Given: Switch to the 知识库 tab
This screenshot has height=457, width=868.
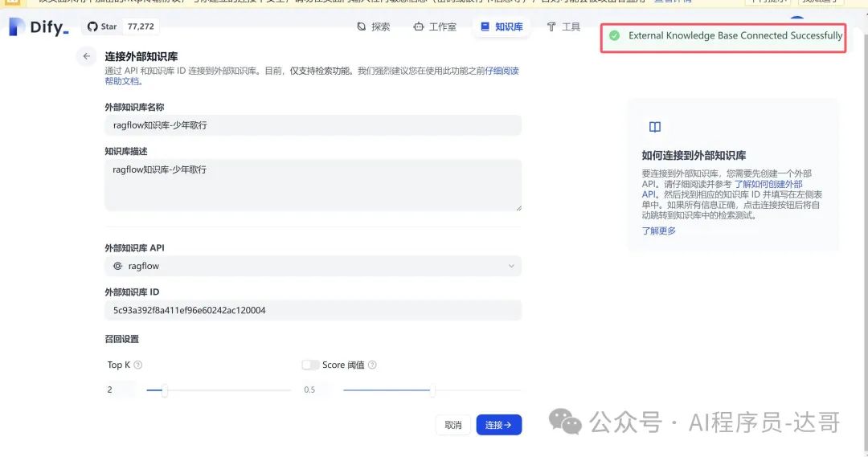Looking at the screenshot, I should pos(502,27).
